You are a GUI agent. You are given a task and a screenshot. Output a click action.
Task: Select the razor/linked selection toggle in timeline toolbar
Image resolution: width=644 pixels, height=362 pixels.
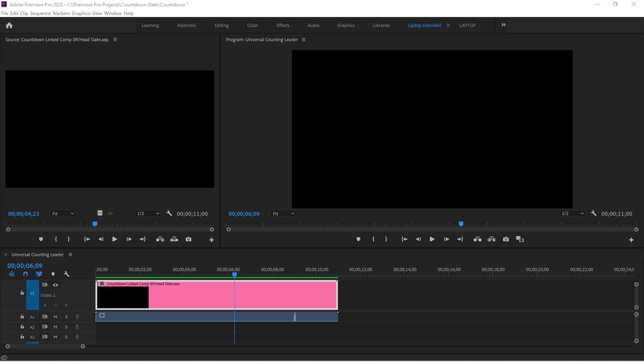point(39,274)
